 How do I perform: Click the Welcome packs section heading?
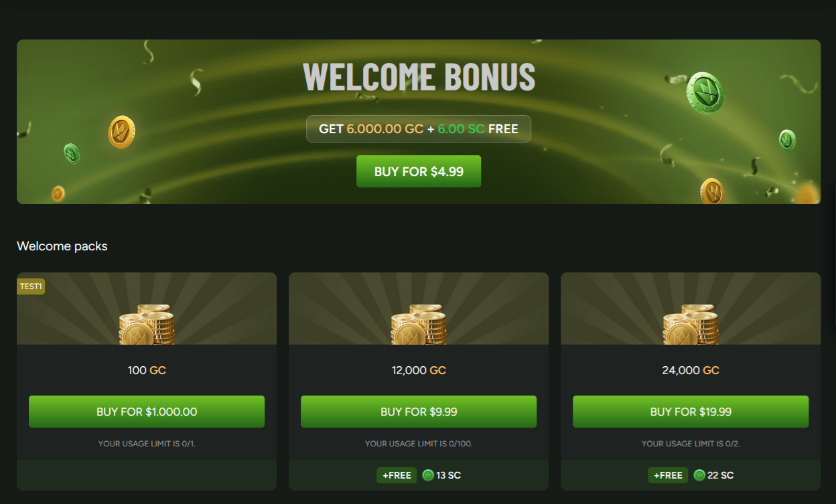(x=62, y=246)
